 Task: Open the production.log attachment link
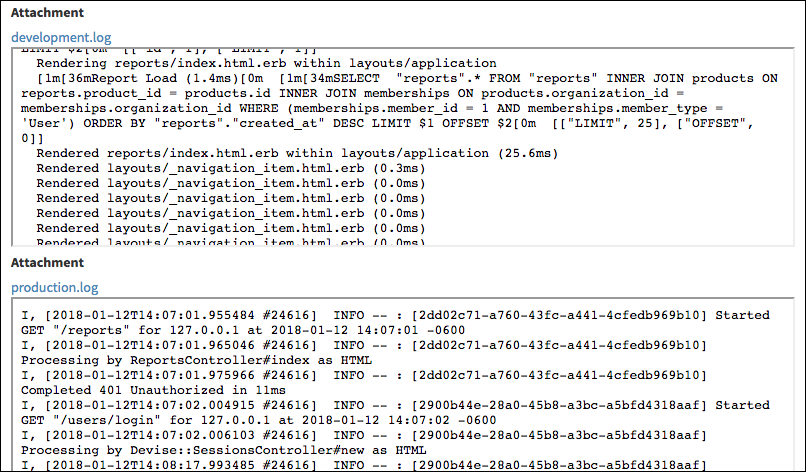54,287
